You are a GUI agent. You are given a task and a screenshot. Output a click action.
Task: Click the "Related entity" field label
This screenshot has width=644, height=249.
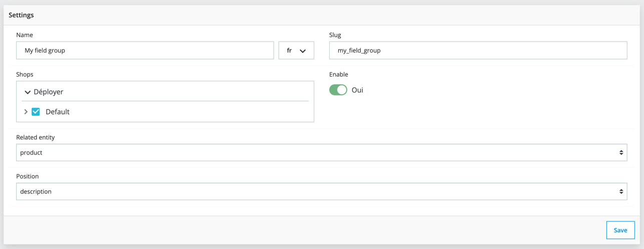point(36,137)
